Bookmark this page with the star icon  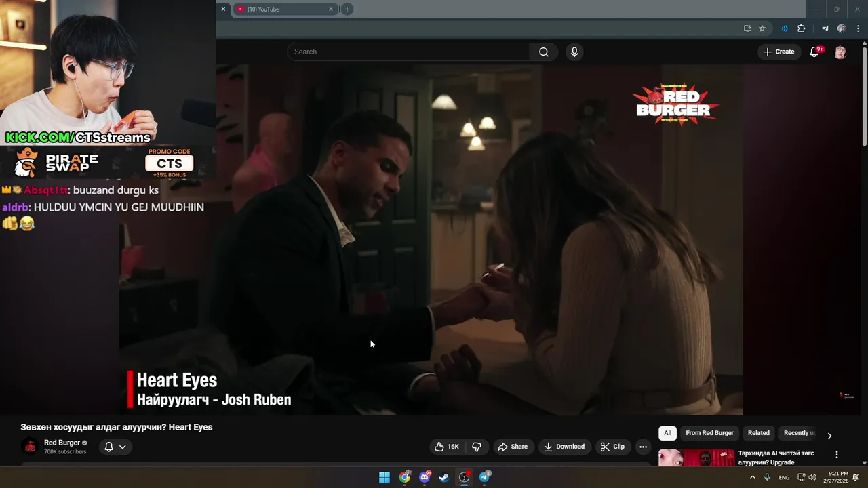coord(762,28)
